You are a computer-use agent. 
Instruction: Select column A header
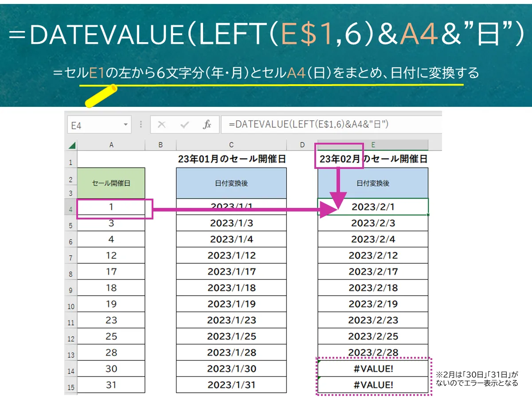[x=111, y=145]
